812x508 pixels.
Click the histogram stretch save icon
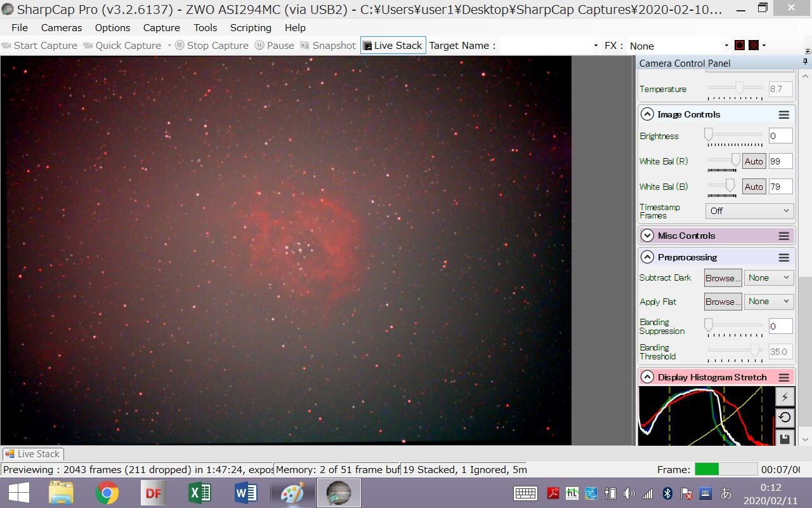pyautogui.click(x=785, y=438)
